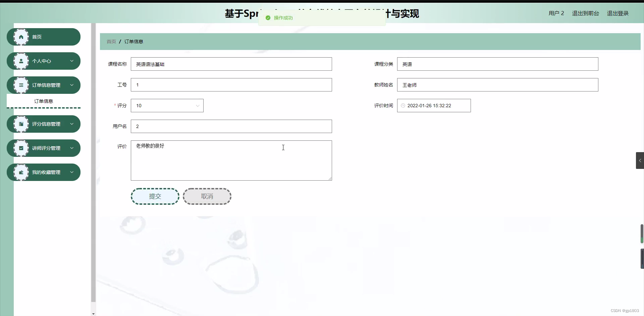
Task: Select the 订单信息 submenu item
Action: 44,101
